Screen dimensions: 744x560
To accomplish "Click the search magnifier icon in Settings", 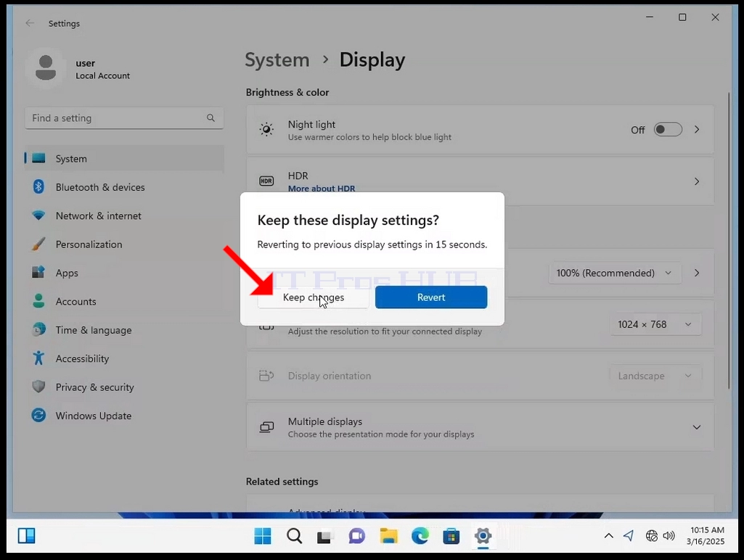I will coord(210,118).
